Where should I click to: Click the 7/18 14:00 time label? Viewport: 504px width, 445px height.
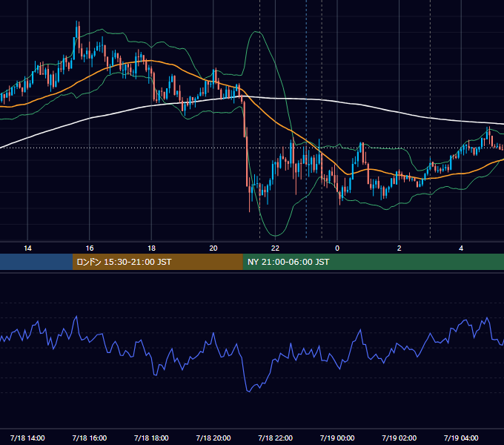27,438
